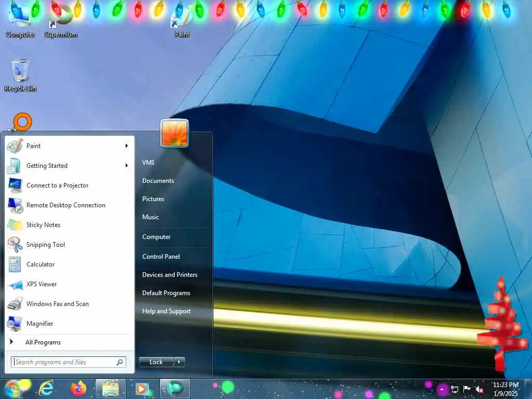
Task: Launch Connect to a Projector
Action: (70, 185)
